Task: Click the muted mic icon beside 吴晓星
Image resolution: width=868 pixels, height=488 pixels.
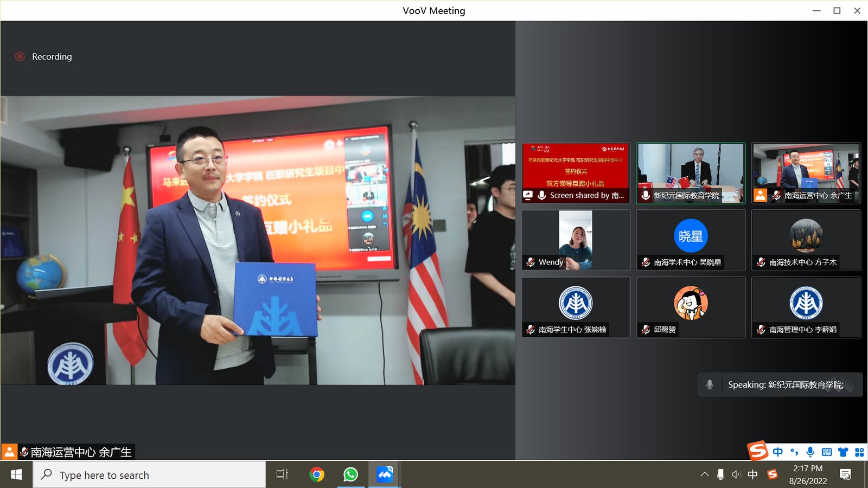Action: click(x=646, y=262)
